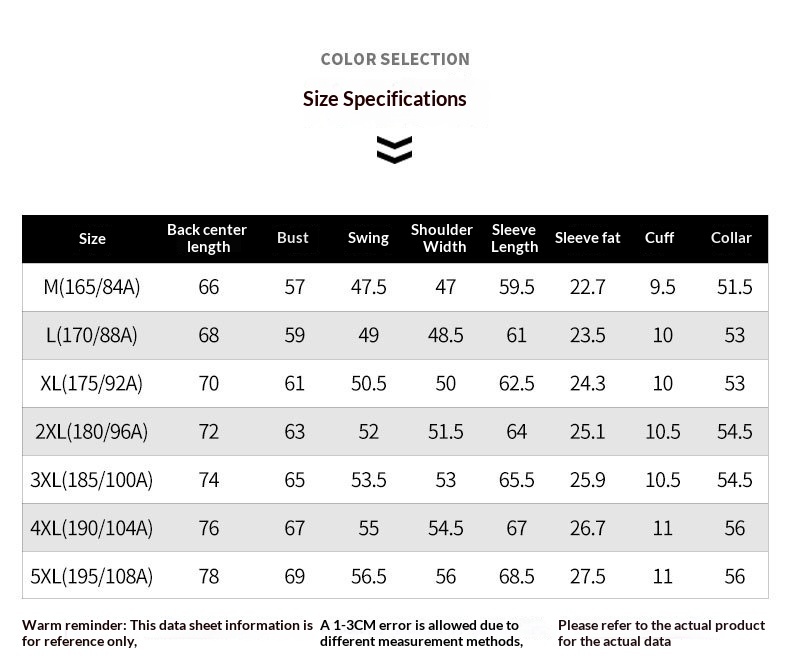The image size is (790, 662).
Task: Select the 4XL(190/104A) size label
Action: [x=92, y=528]
